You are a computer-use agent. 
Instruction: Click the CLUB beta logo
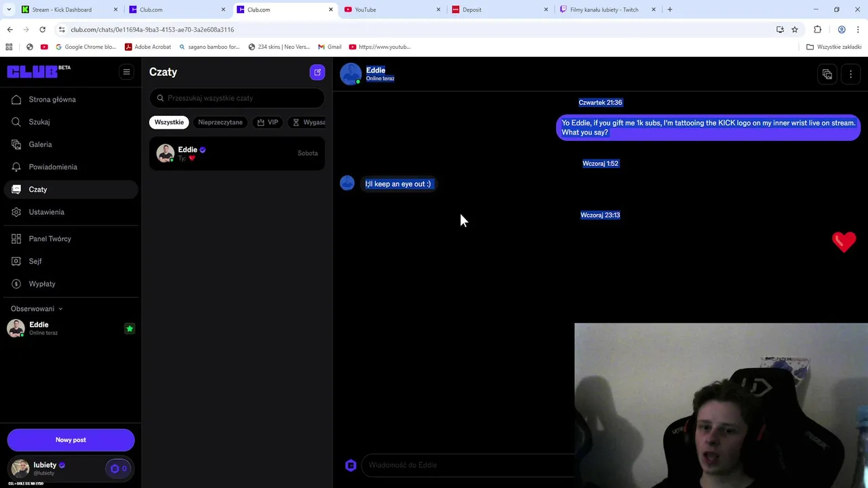click(39, 72)
